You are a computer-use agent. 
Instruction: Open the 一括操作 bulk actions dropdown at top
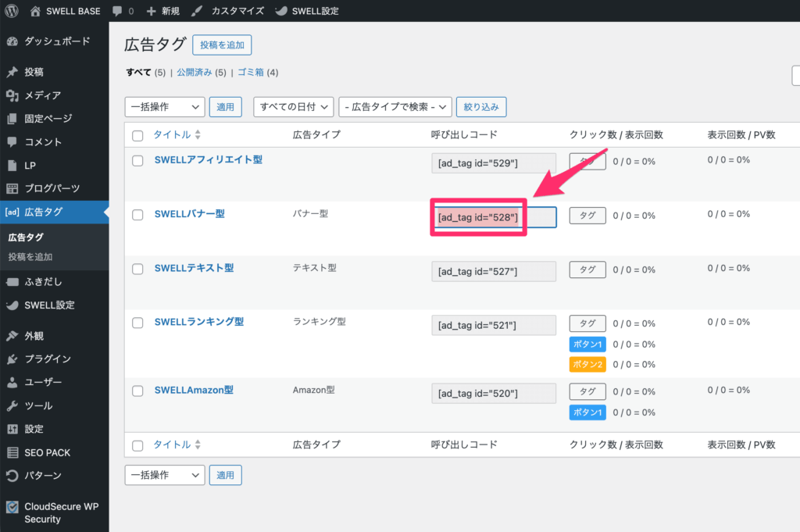tap(164, 106)
